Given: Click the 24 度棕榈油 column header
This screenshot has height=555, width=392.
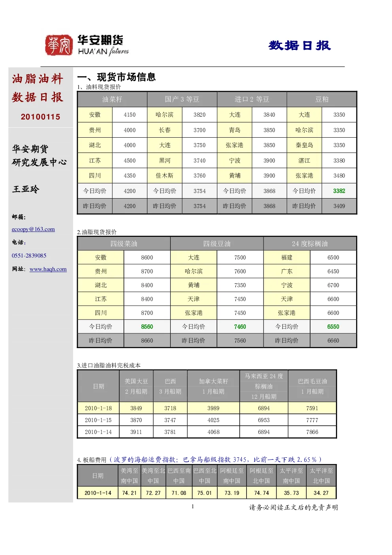Looking at the screenshot, I should pos(310,244).
